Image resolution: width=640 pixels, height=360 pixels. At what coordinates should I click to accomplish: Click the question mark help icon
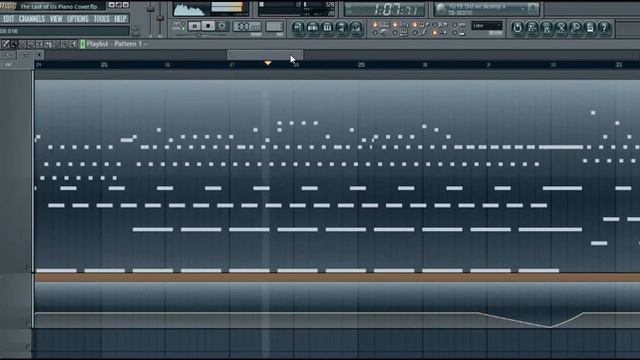[604, 28]
